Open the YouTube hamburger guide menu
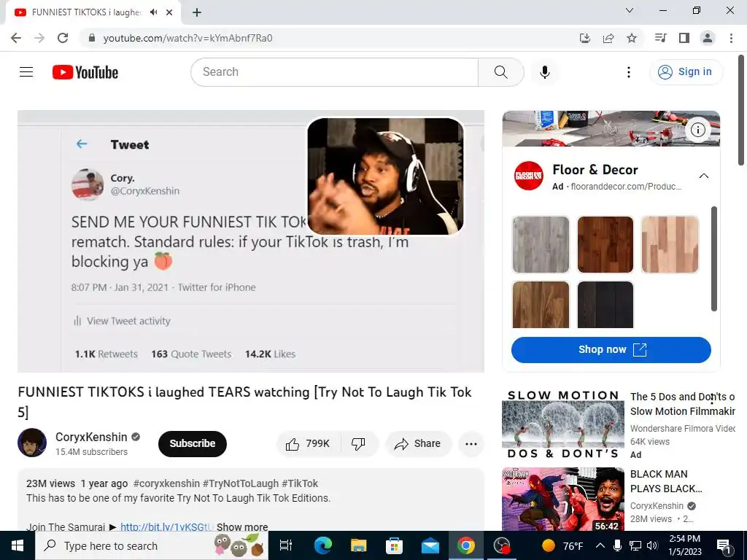Screen dimensions: 747x560 26,72
